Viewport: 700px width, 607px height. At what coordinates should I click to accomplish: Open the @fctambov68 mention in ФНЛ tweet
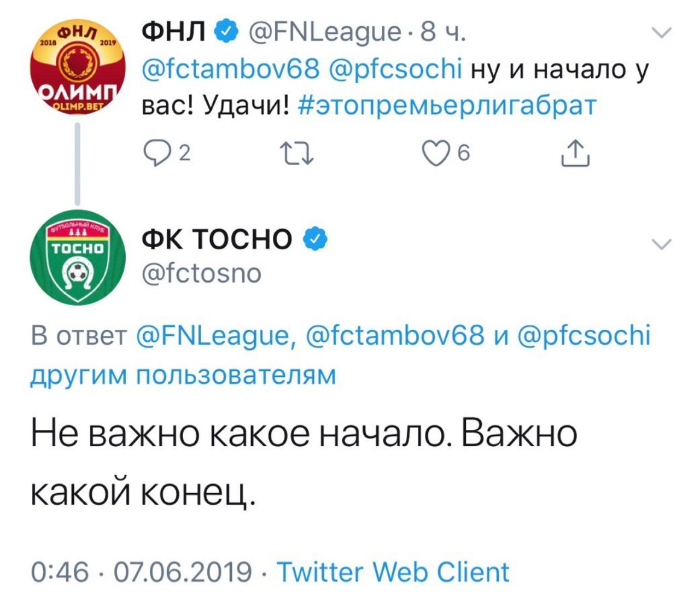click(x=230, y=69)
